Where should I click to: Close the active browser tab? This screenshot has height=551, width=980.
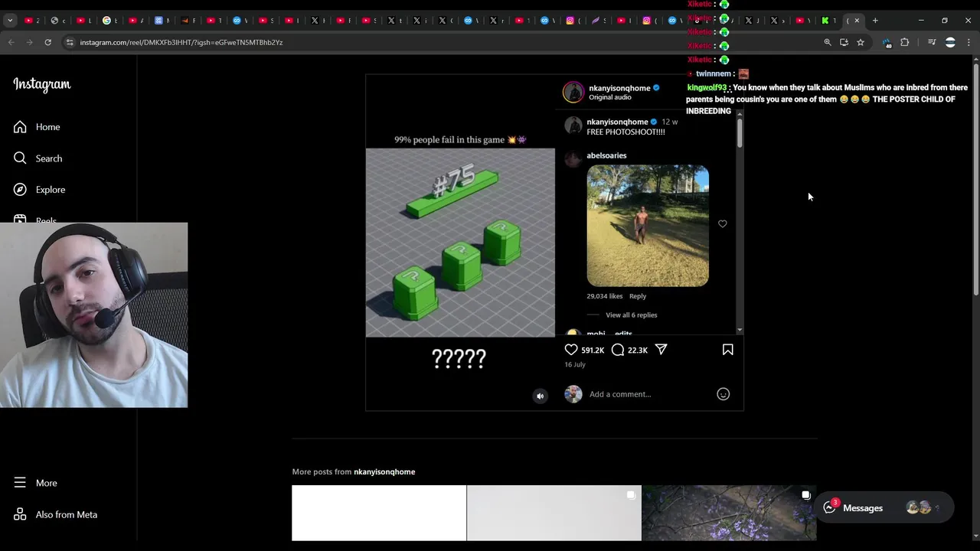tap(857, 21)
